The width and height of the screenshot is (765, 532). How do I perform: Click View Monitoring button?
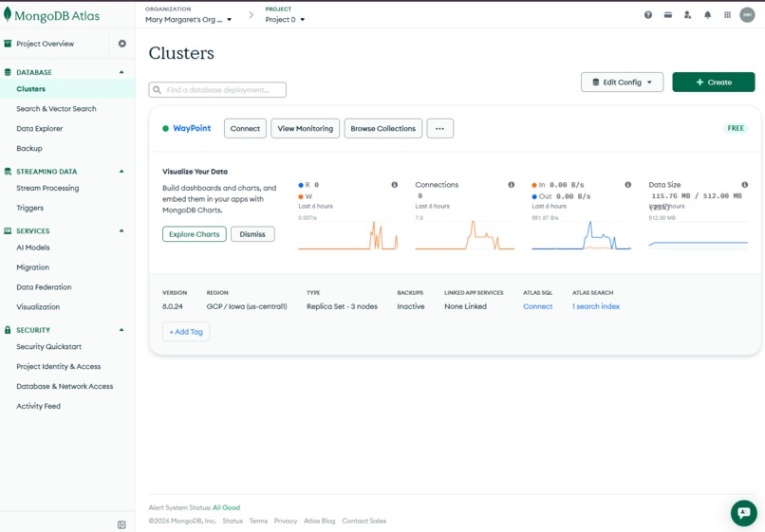tap(305, 129)
